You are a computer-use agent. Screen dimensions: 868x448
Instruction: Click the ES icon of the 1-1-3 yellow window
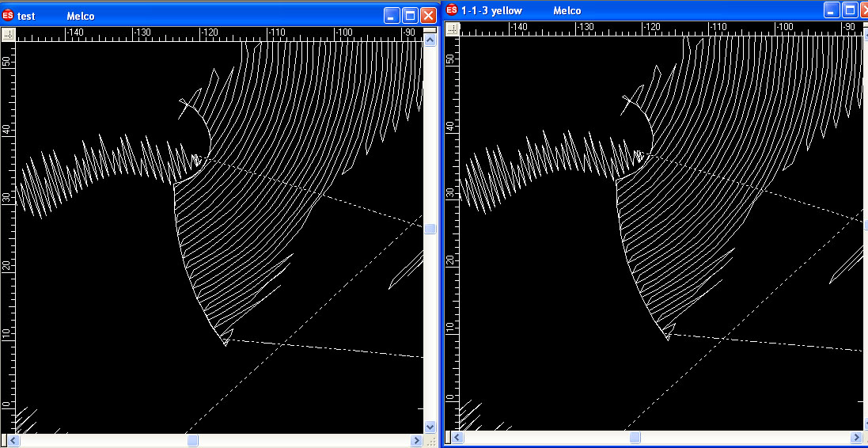click(452, 10)
